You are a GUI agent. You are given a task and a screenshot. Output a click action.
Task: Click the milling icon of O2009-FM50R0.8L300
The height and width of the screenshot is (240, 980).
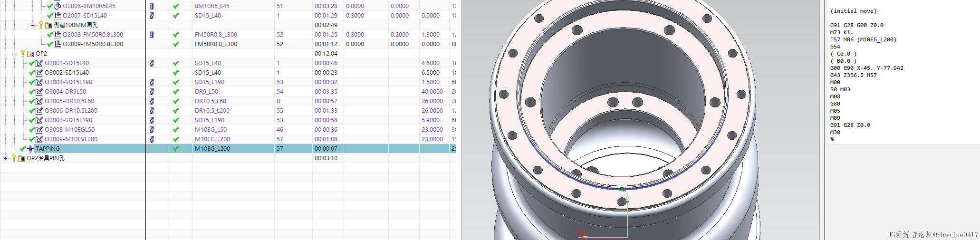pos(58,44)
